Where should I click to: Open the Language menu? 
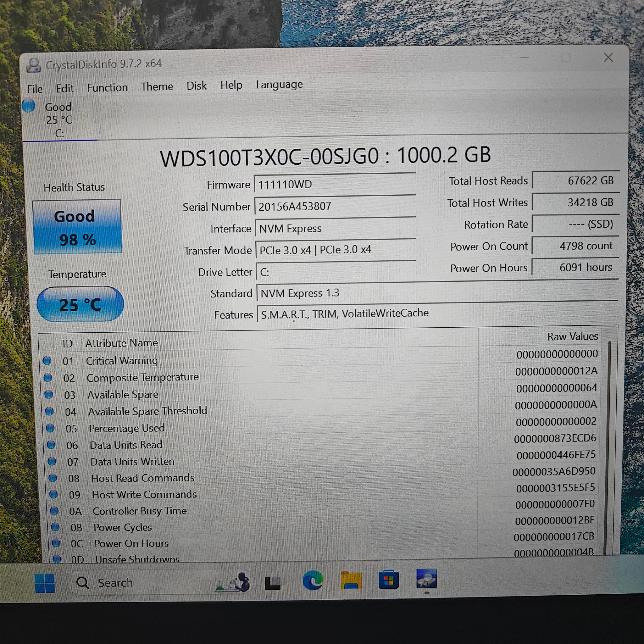pyautogui.click(x=279, y=85)
